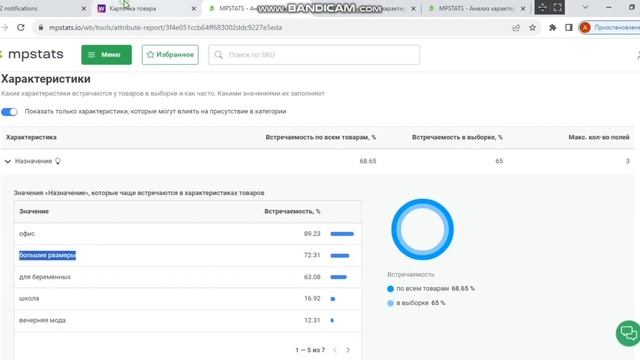This screenshot has height=360, width=640.
Task: Click the Встречаемость в выборке column header
Action: pyautogui.click(x=457, y=138)
